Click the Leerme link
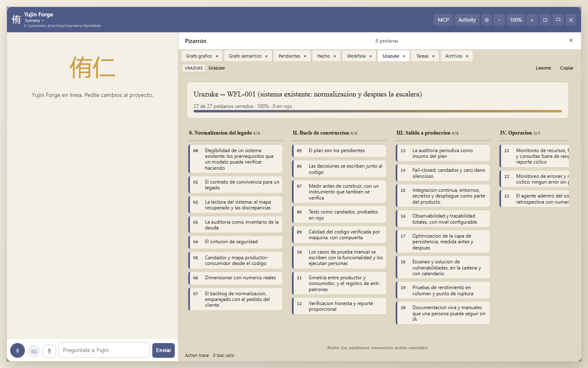Image resolution: width=588 pixels, height=368 pixels. [x=543, y=68]
